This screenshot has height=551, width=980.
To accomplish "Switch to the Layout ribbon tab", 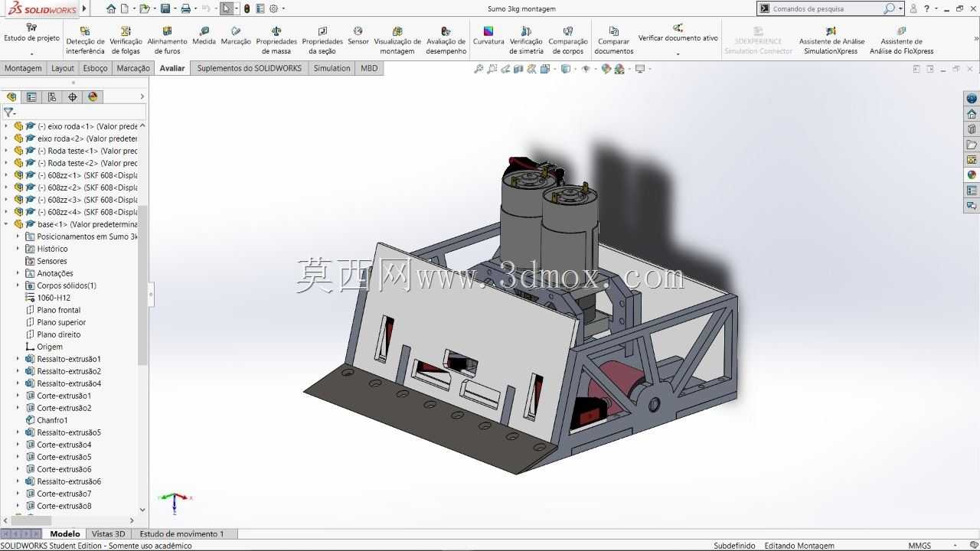I will [x=63, y=68].
